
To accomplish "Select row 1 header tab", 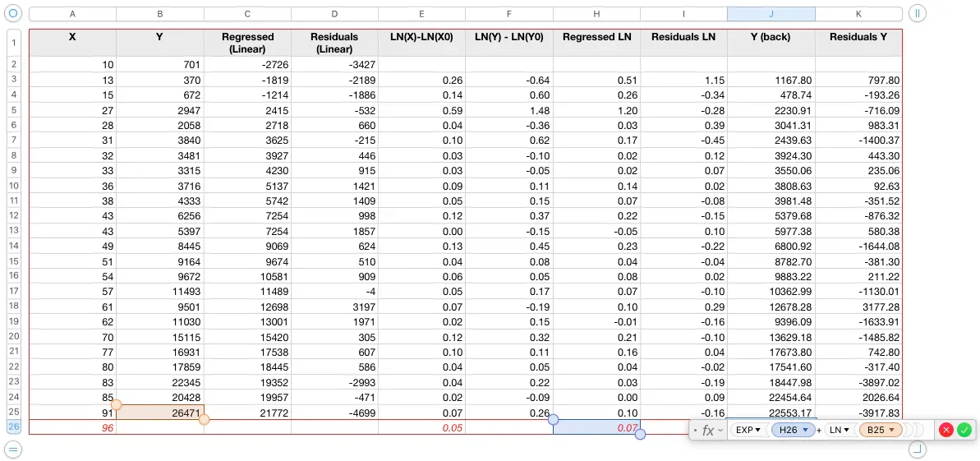I will pos(14,44).
